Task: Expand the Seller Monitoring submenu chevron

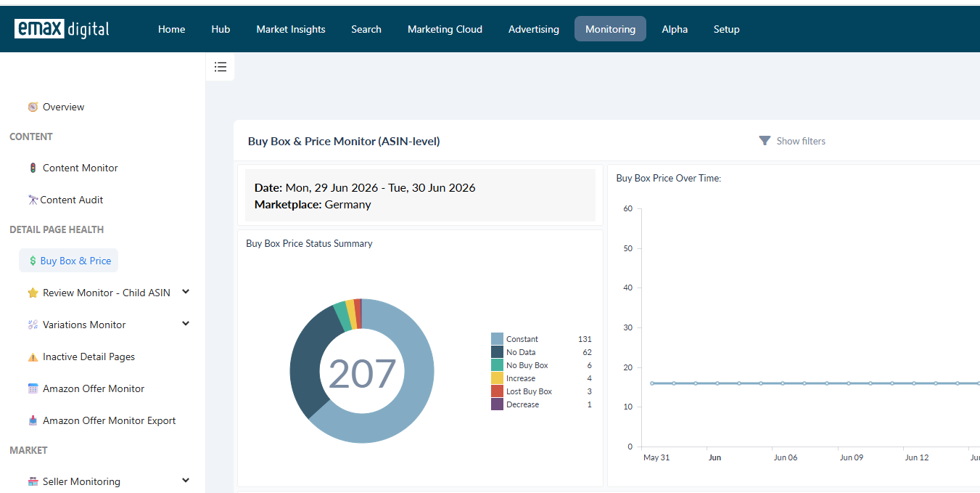Action: [186, 481]
